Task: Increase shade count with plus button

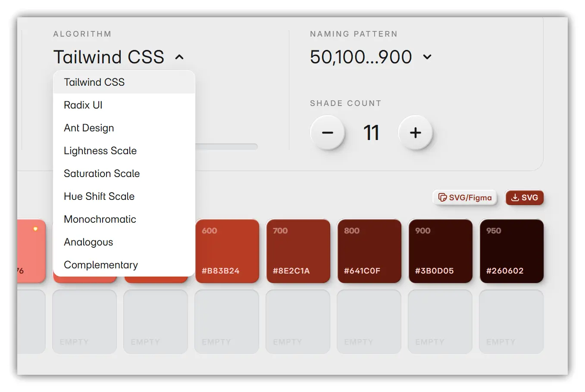Action: 416,133
